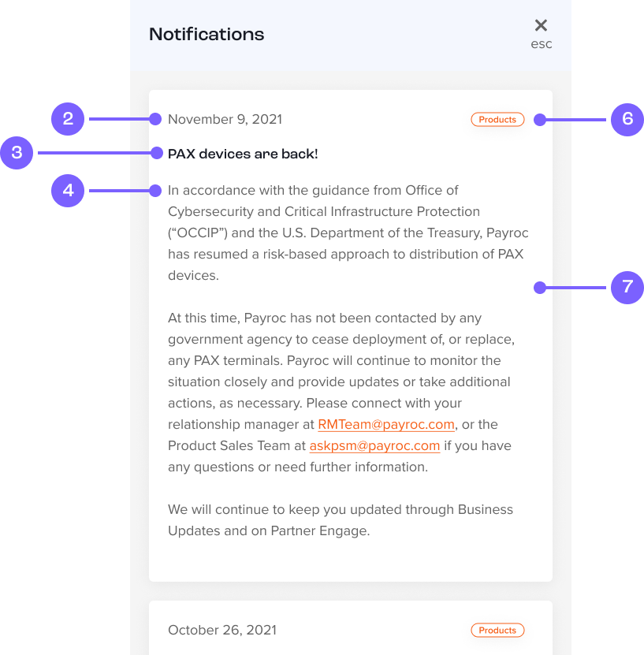Click the Products tag on the October 26 notification
644x655 pixels.
(497, 631)
